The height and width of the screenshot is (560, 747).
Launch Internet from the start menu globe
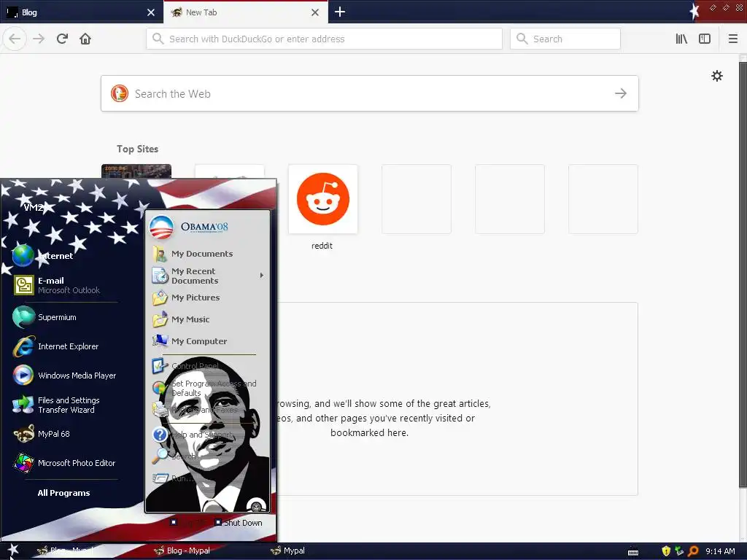pos(43,256)
